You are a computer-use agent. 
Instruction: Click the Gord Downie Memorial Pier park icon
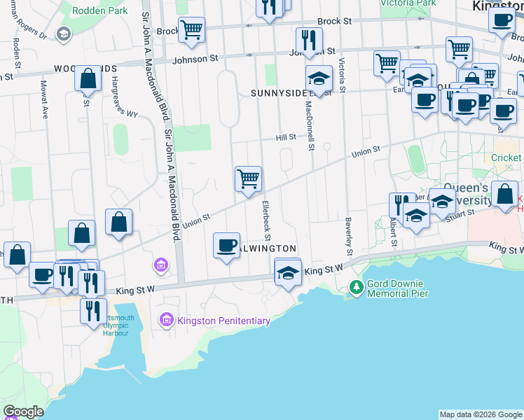pyautogui.click(x=357, y=288)
